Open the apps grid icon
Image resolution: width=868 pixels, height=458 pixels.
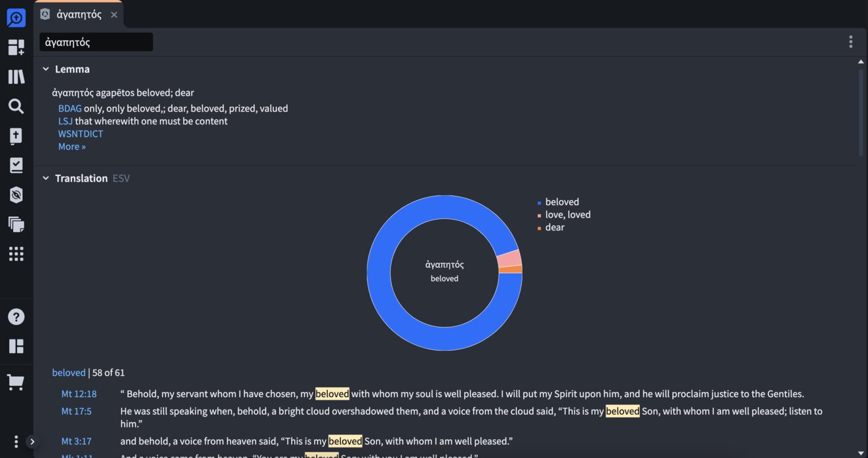coord(16,254)
